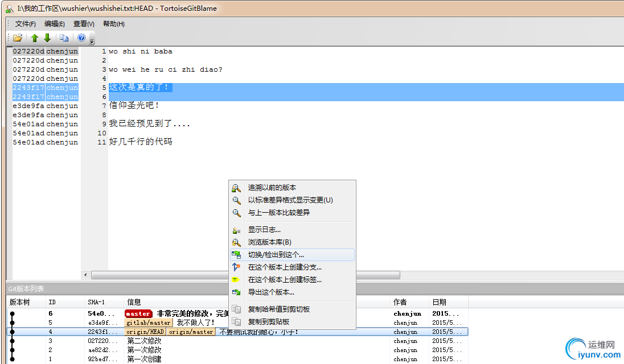624x364 pixels.
Task: Choose 复制到剪贴板 menu entry
Action: point(293,321)
